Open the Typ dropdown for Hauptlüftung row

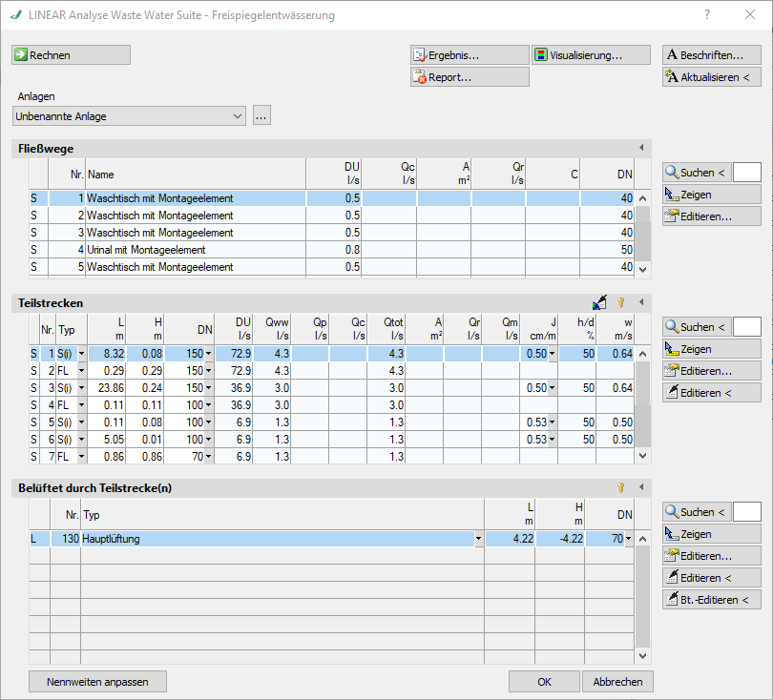[478, 539]
